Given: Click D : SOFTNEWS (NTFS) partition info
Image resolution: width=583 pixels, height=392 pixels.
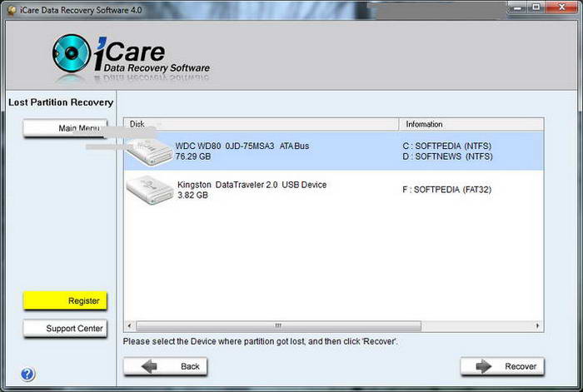Looking at the screenshot, I should [448, 156].
